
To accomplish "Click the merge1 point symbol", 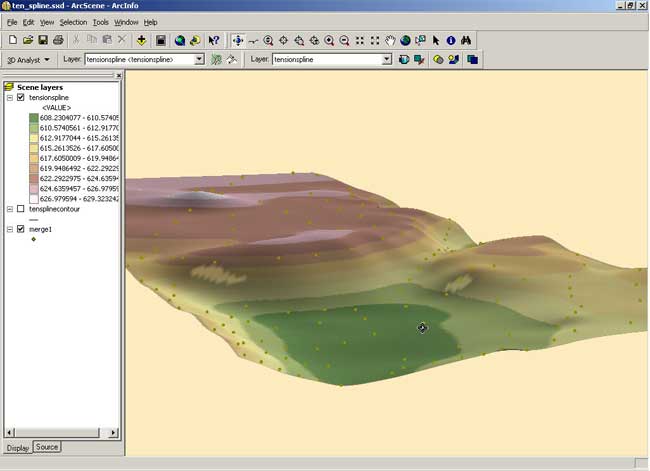I will click(34, 239).
